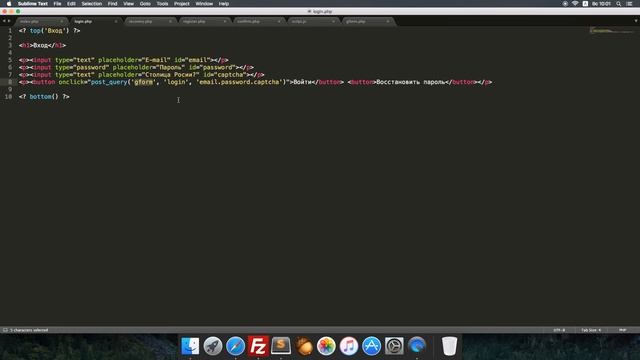Close the index.php tab
This screenshot has height=360, width=640.
point(62,21)
